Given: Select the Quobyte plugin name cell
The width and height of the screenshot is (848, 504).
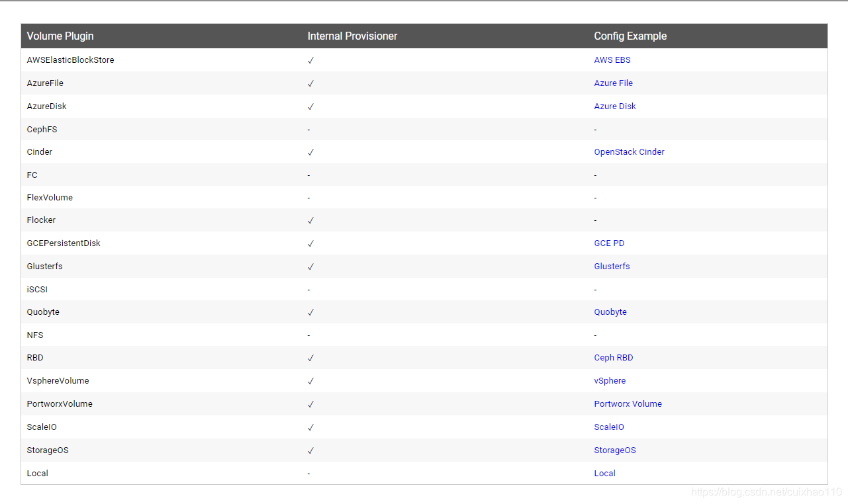Looking at the screenshot, I should [44, 312].
